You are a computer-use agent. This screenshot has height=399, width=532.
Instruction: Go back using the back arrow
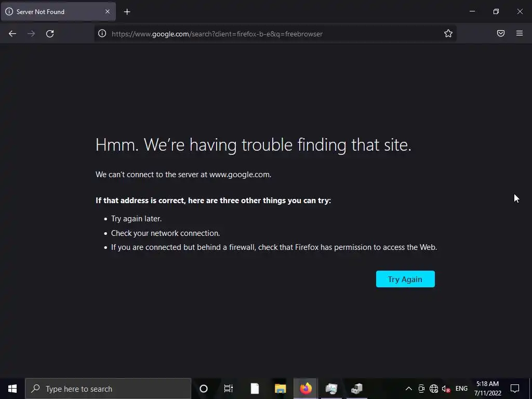coord(12,34)
